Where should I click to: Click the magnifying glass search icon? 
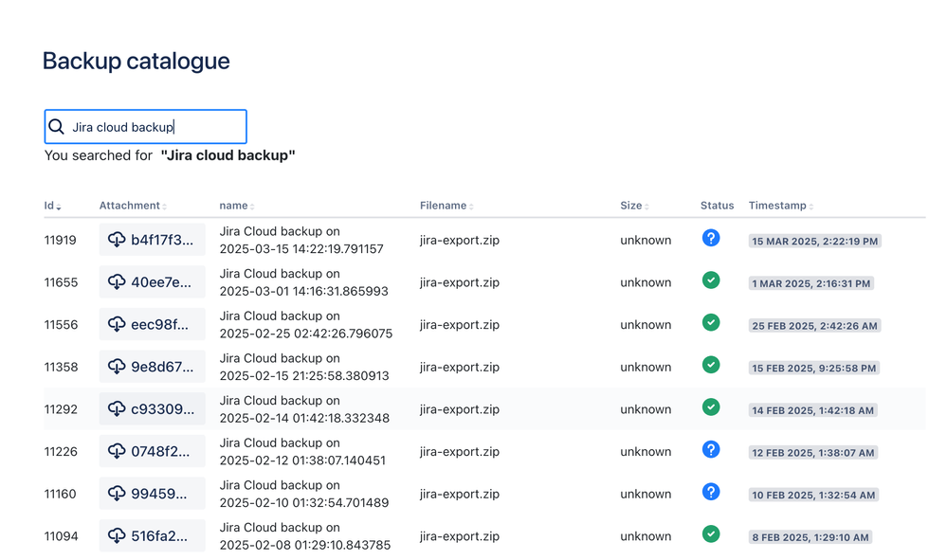57,126
